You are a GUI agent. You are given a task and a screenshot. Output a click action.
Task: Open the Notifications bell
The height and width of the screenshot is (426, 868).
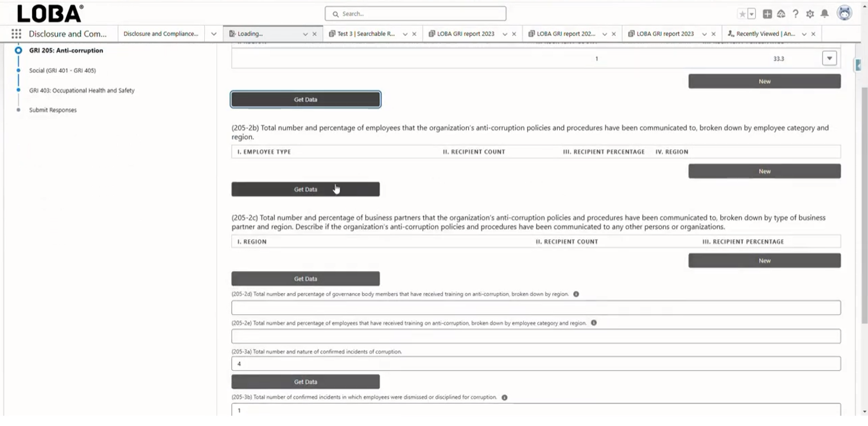tap(824, 14)
